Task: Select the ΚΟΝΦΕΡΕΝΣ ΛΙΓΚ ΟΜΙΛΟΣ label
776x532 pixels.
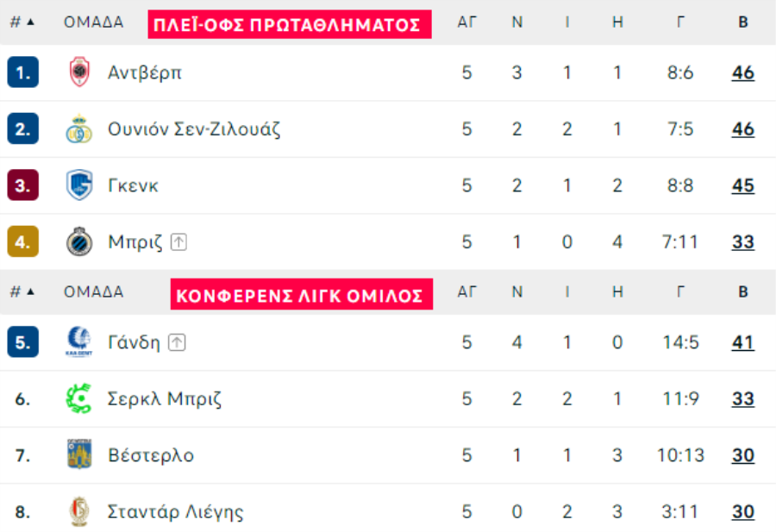Action: (302, 295)
